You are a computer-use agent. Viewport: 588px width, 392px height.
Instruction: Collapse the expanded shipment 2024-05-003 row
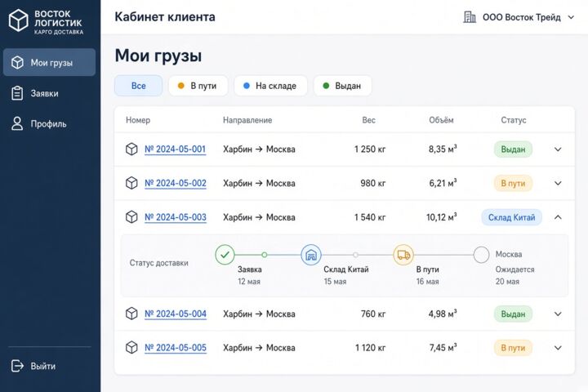558,217
